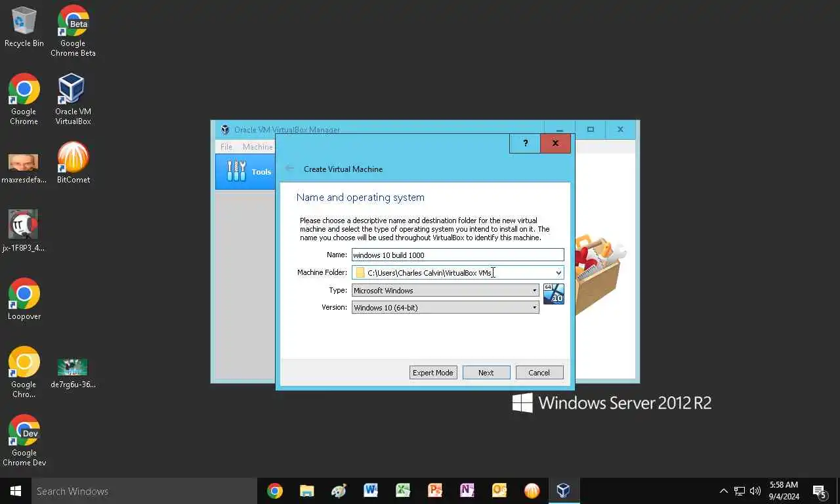This screenshot has height=504, width=840.
Task: Open Chrome from the taskbar
Action: pyautogui.click(x=275, y=491)
